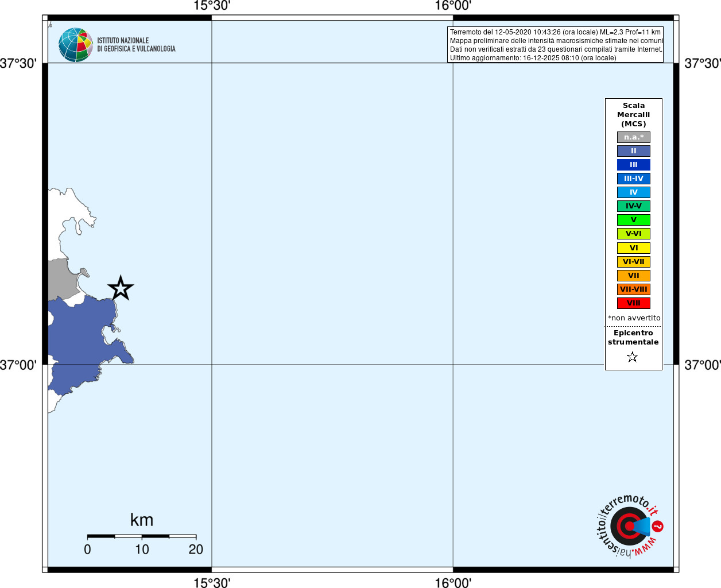Click 'Mappa preliminare delle intensità' line
721x588 pixels.
pos(556,41)
